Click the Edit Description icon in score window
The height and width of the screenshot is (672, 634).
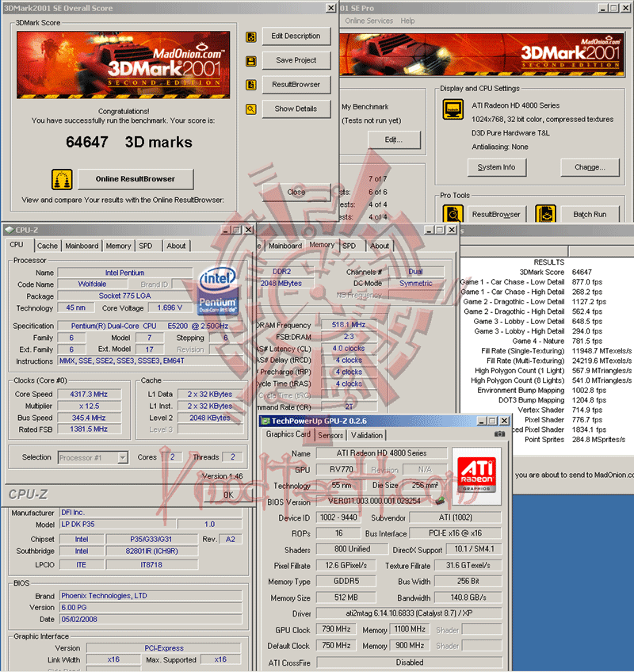pos(250,37)
